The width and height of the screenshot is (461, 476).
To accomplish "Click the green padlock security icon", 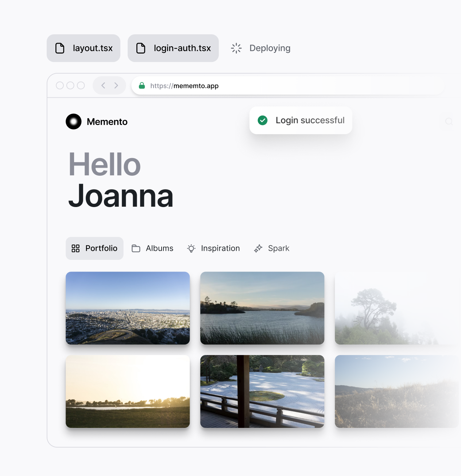I will (142, 86).
